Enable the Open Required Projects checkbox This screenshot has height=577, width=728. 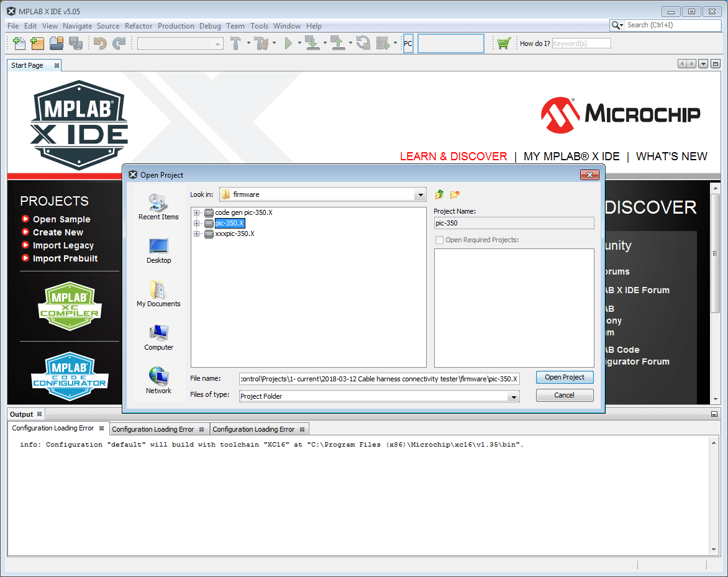[x=440, y=240]
